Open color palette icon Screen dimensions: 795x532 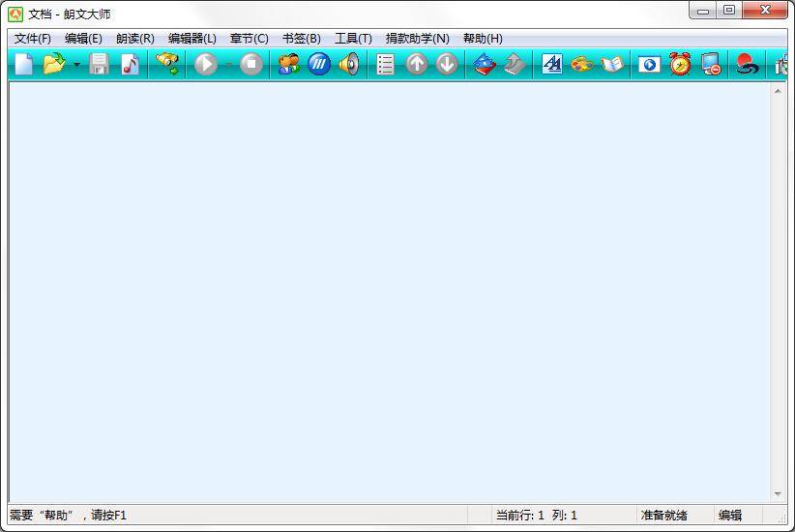[582, 65]
